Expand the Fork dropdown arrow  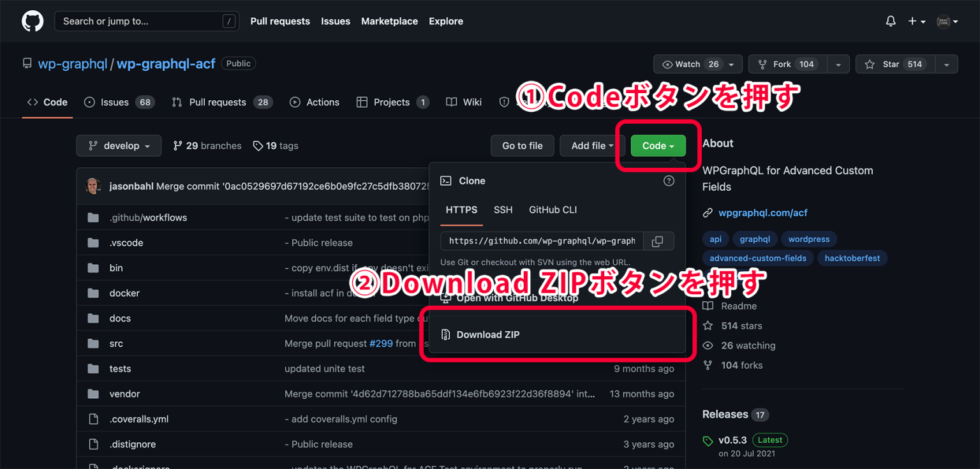tap(838, 64)
